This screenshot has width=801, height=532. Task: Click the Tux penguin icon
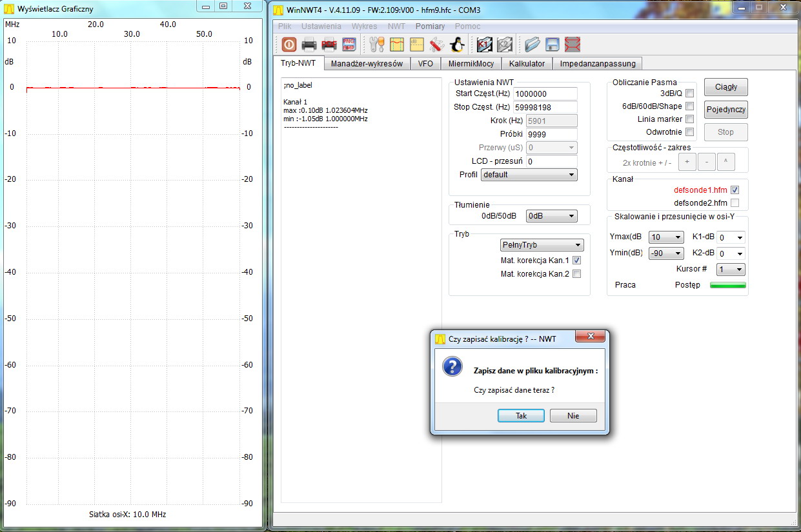click(x=457, y=44)
